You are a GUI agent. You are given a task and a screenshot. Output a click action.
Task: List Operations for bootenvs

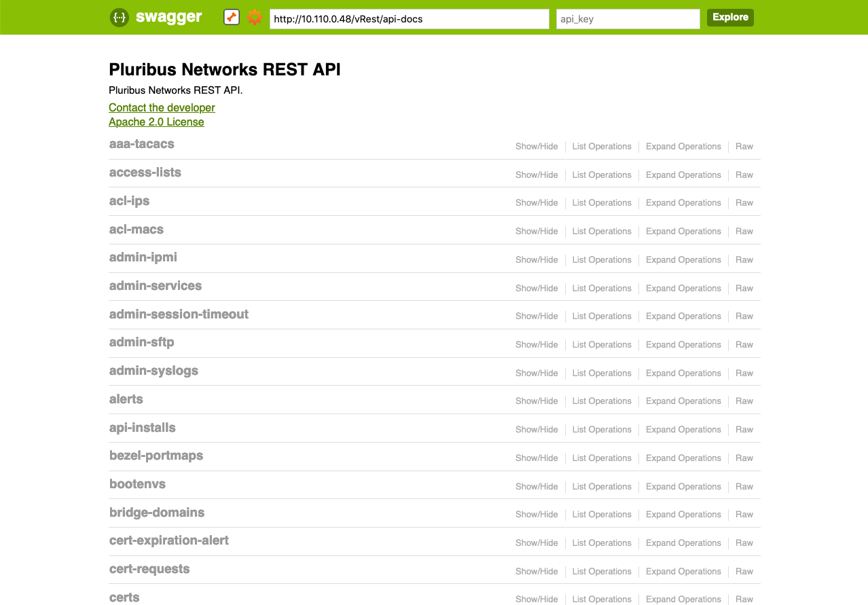pyautogui.click(x=602, y=487)
